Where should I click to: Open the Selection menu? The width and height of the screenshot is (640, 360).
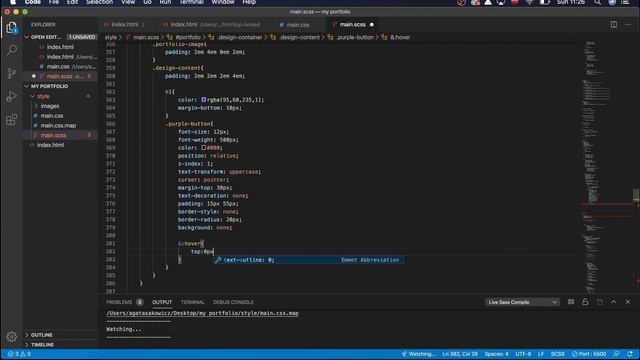(x=99, y=2)
